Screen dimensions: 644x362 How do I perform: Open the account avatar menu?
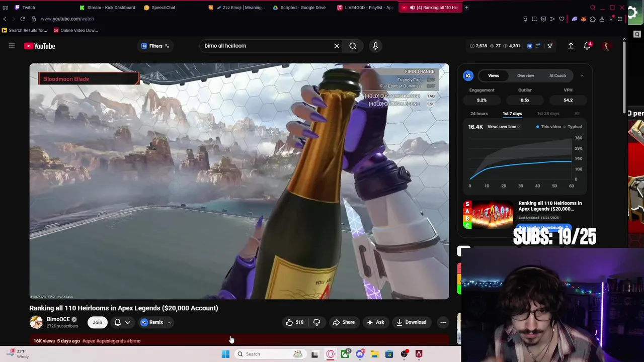(606, 46)
